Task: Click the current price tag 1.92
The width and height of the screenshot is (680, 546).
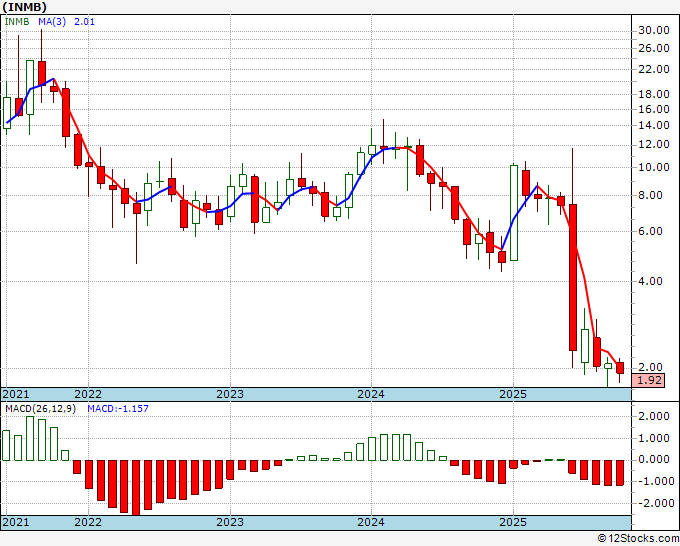Action: [648, 380]
